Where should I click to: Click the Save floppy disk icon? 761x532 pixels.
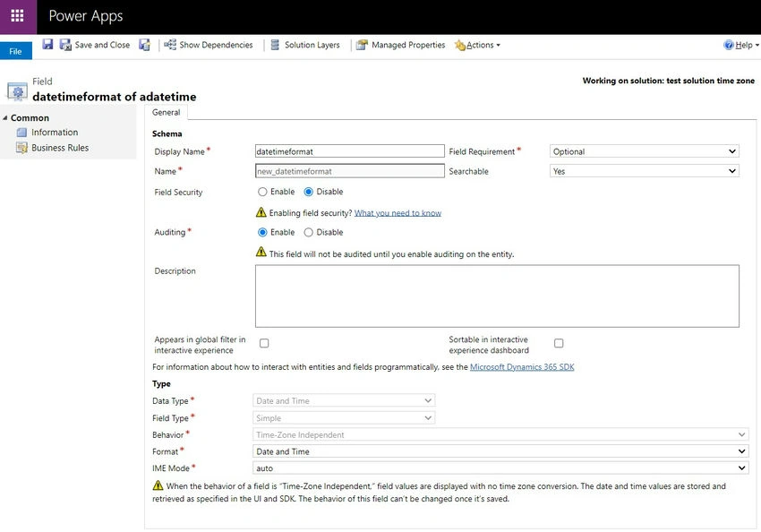point(47,44)
